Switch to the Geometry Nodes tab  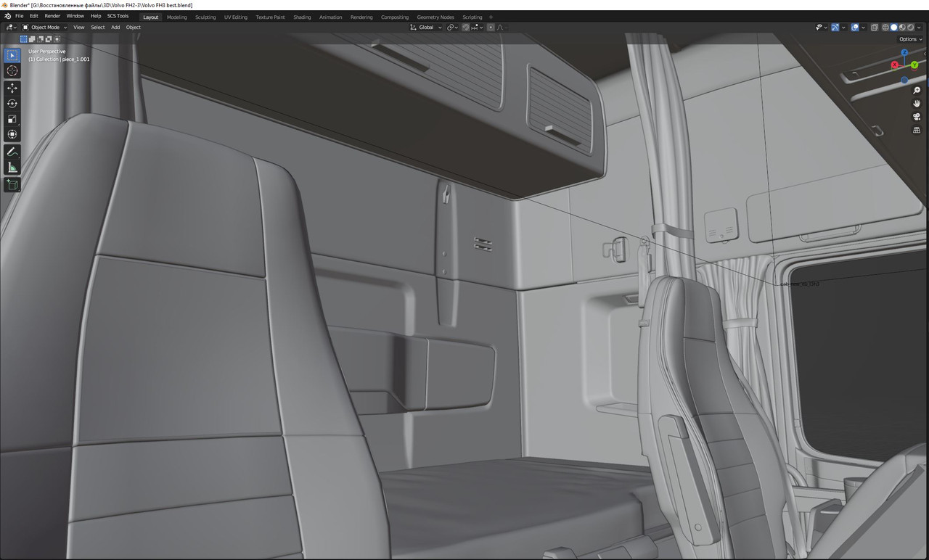click(x=435, y=17)
